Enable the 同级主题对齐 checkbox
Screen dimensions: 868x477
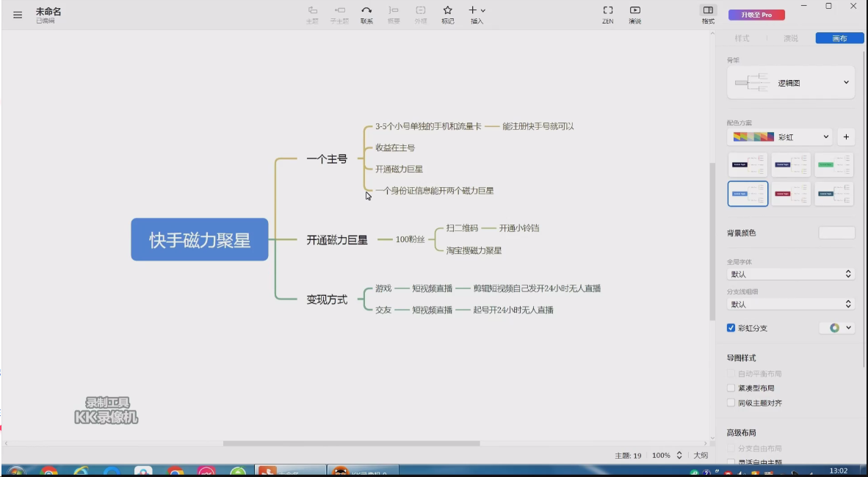(731, 403)
